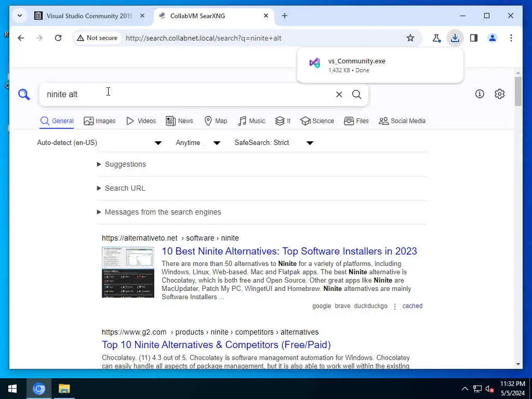The height and width of the screenshot is (399, 532).
Task: Open Chrome Labs flask icon
Action: click(436, 38)
